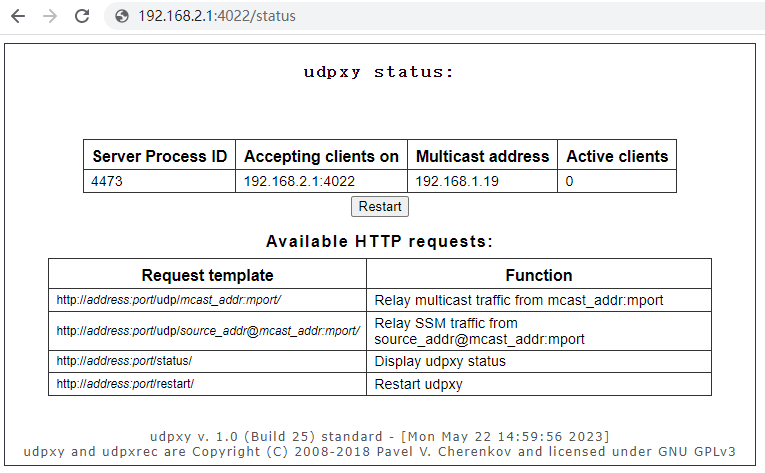
Task: Select the Server Process ID header
Action: coord(159,156)
